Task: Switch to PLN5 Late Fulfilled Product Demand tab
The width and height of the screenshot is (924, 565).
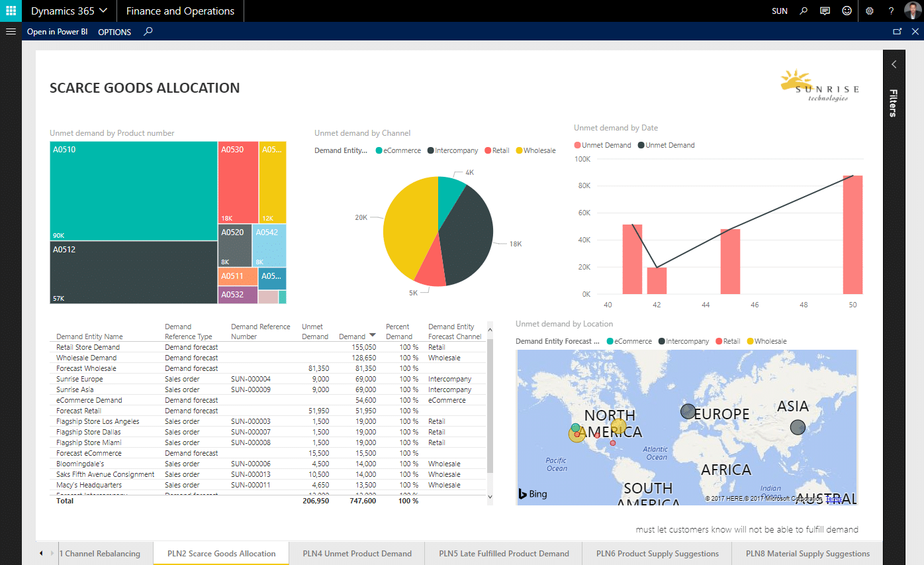Action: 504,554
